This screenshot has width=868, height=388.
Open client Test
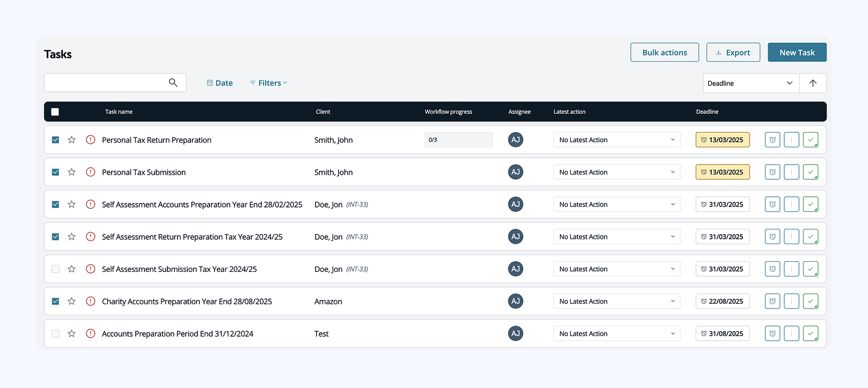click(321, 334)
